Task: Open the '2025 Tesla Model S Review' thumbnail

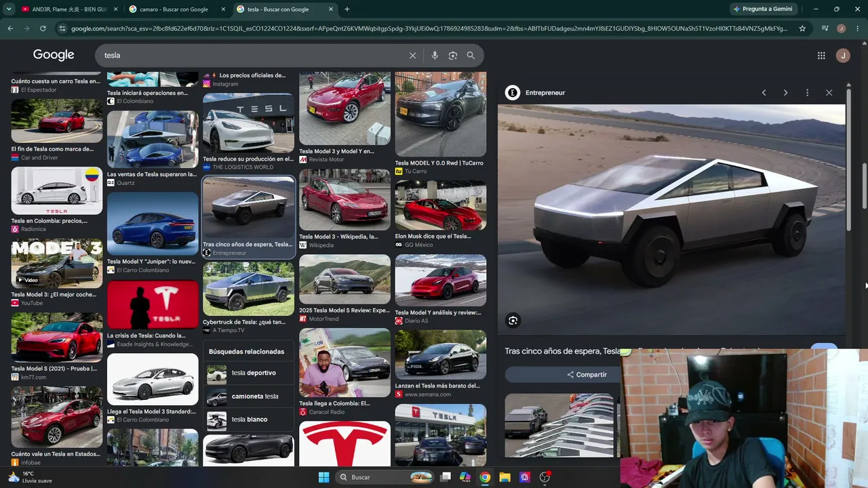Action: coord(344,280)
